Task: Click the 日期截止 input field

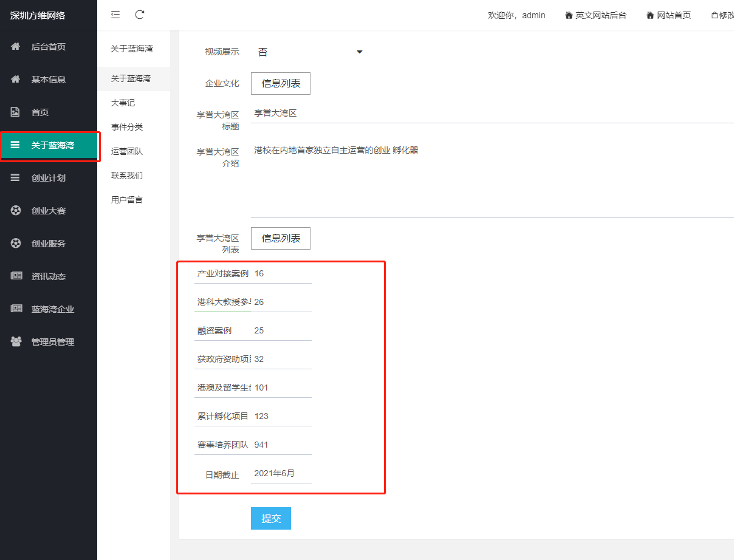Action: [x=281, y=474]
